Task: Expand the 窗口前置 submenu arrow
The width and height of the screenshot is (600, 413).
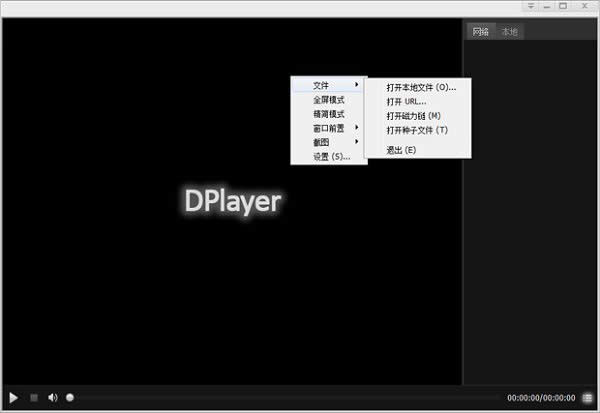Action: point(357,127)
